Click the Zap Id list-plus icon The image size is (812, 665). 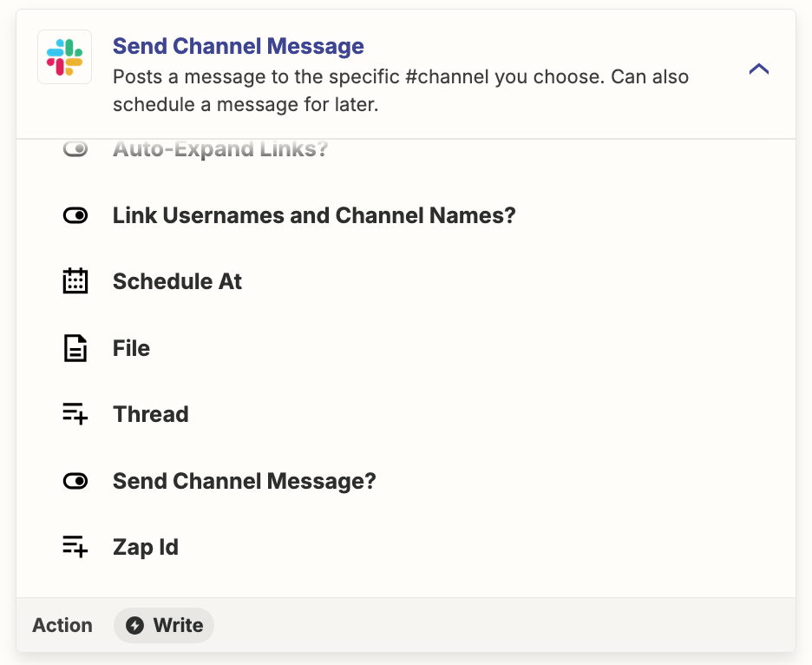pyautogui.click(x=75, y=547)
